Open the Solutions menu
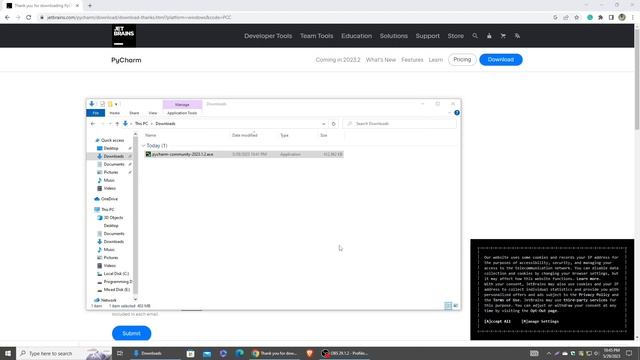The height and width of the screenshot is (360, 640). 393,36
